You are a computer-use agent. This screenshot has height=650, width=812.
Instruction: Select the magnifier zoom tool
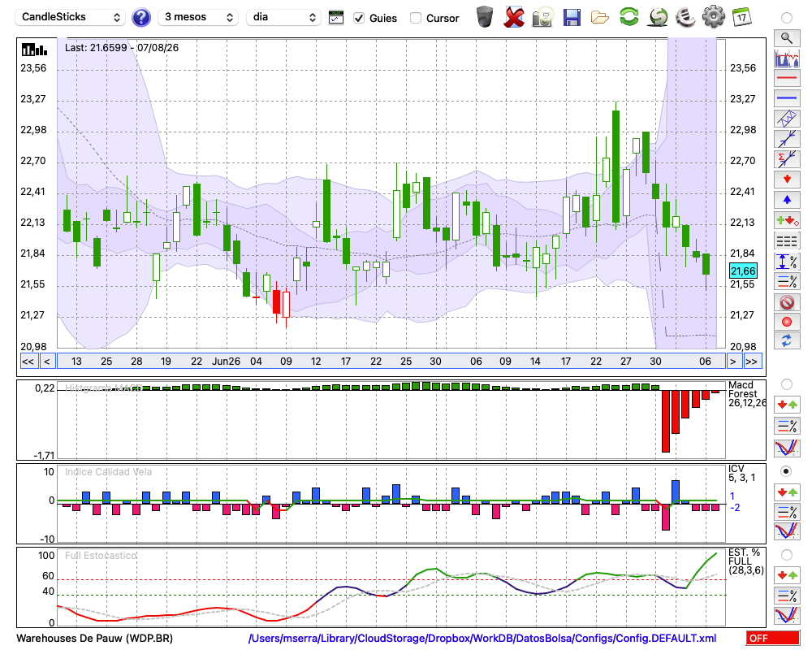point(787,38)
